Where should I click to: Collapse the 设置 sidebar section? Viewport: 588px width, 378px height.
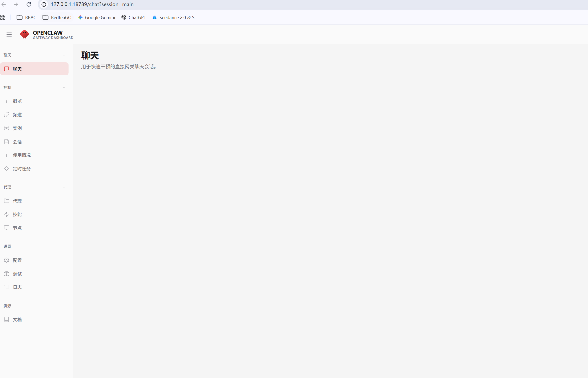tap(64, 247)
